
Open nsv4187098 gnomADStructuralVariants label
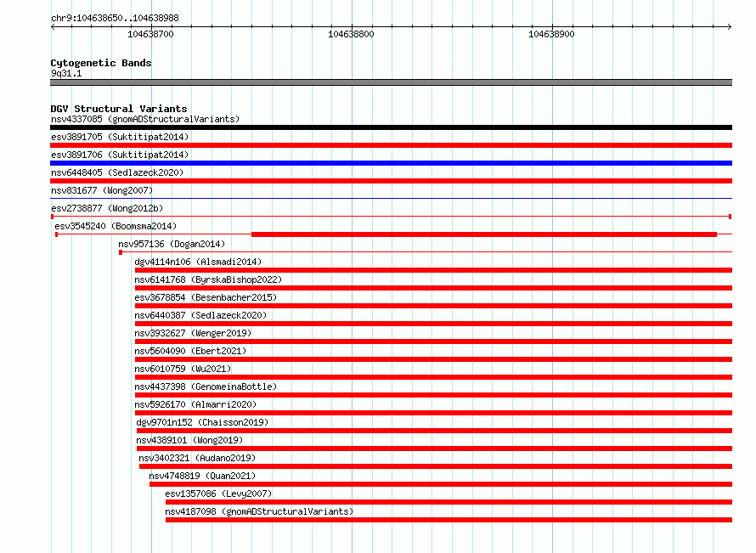coord(259,511)
